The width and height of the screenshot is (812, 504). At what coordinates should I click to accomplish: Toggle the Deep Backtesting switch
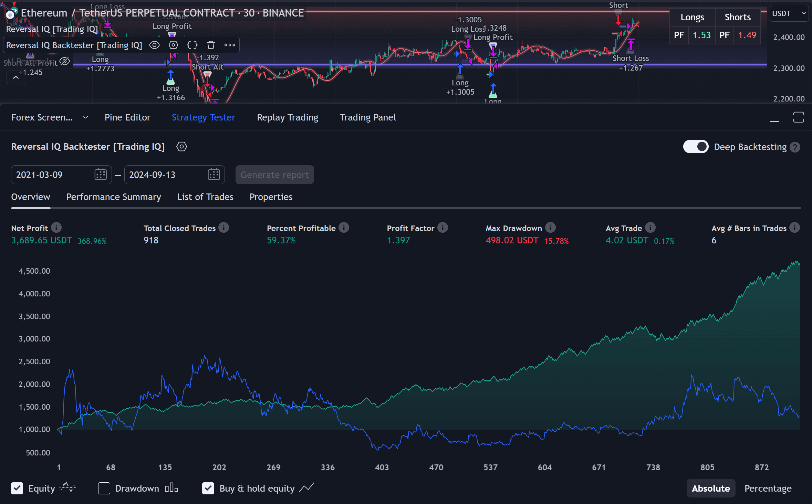click(696, 147)
